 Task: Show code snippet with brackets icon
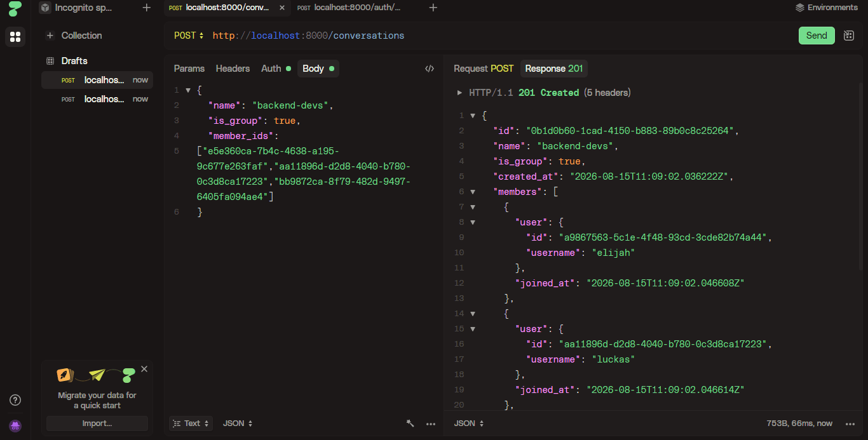430,69
